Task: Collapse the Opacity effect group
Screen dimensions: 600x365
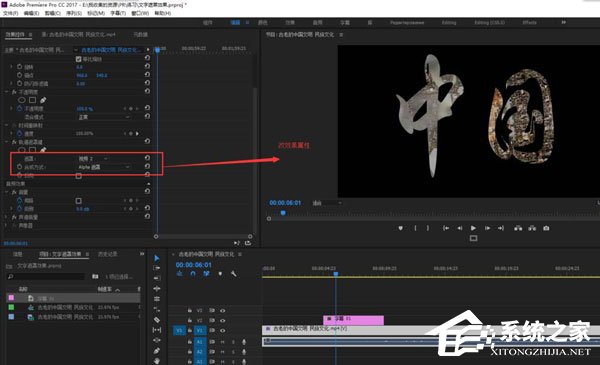Action: (7, 92)
